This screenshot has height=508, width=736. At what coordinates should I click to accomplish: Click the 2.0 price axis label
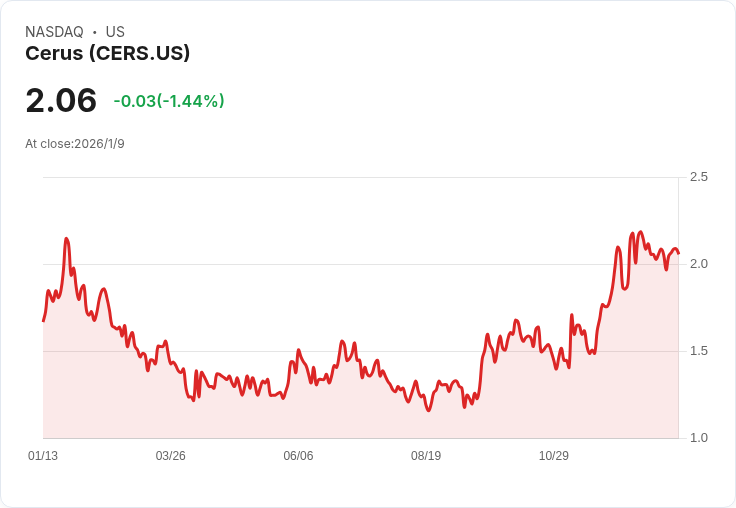click(x=698, y=264)
